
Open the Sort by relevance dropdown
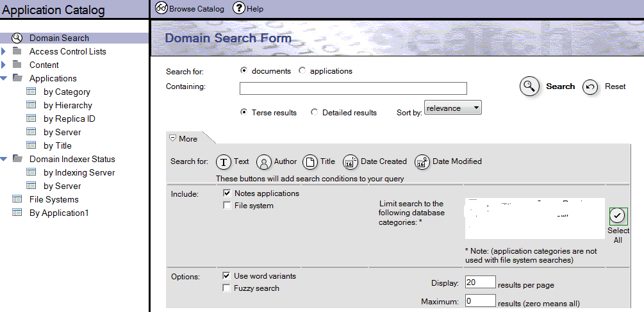[x=452, y=108]
